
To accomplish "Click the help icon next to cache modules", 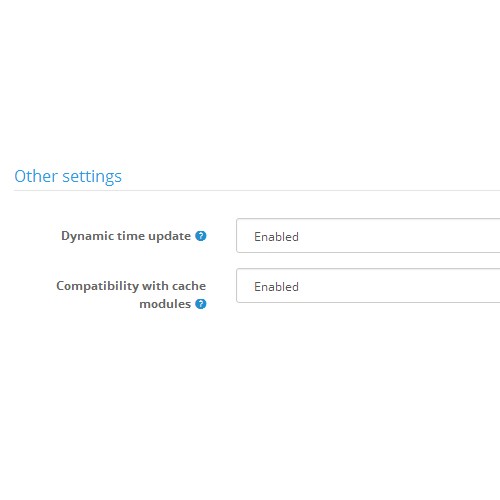I will tap(201, 304).
